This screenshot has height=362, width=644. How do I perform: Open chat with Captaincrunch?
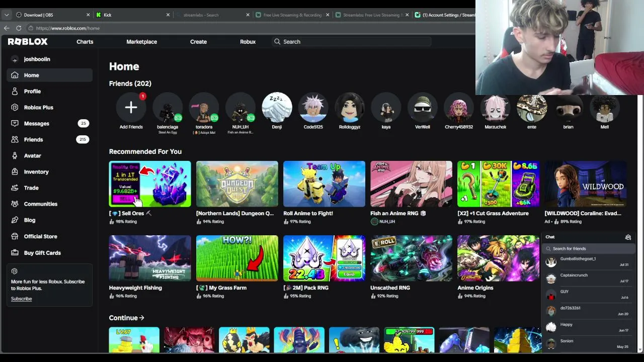589,278
